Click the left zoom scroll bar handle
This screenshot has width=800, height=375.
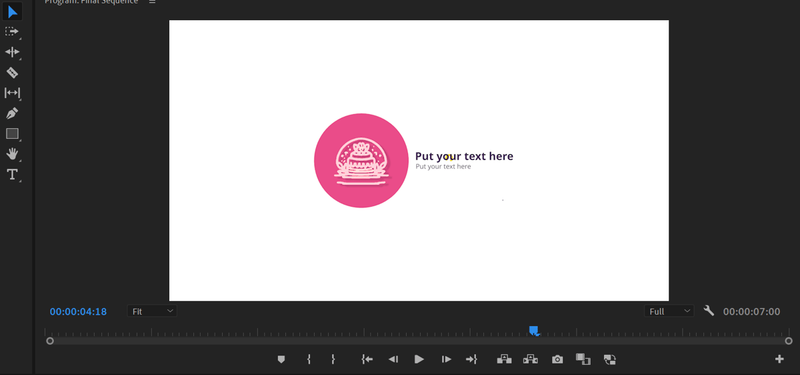coord(50,341)
